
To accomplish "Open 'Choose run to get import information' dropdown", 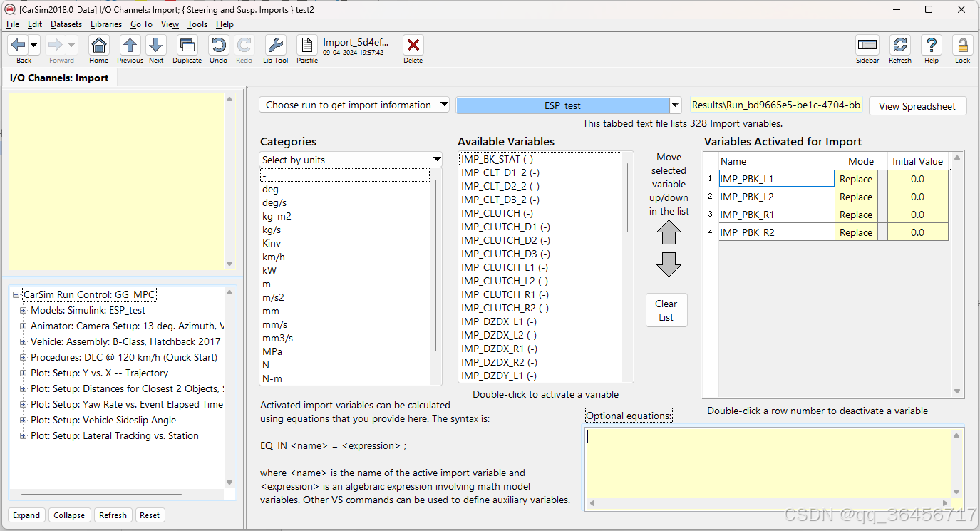I will [x=354, y=105].
